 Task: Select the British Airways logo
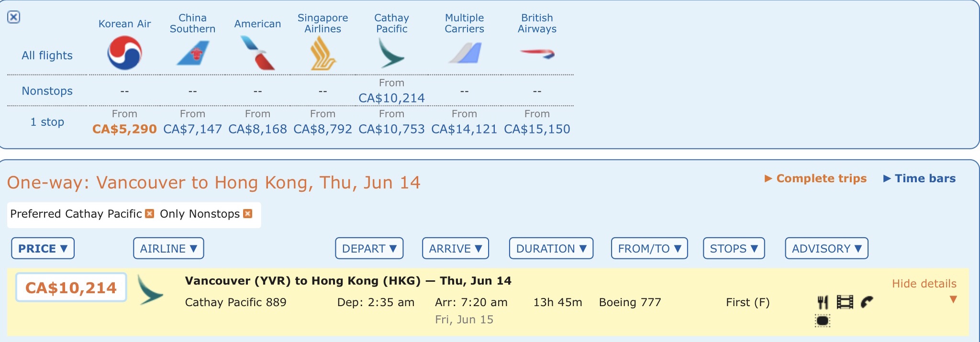pyautogui.click(x=537, y=53)
